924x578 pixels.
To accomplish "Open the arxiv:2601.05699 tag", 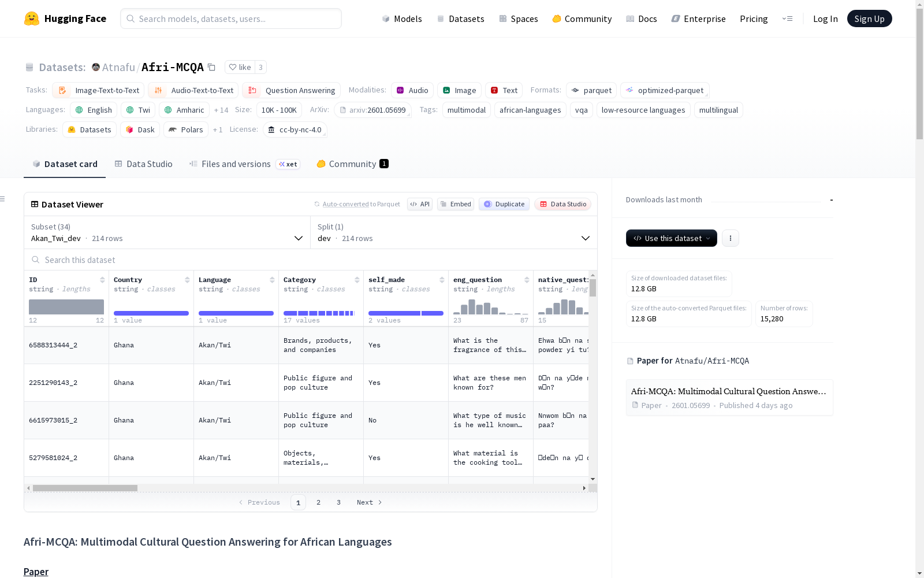I will [x=372, y=110].
